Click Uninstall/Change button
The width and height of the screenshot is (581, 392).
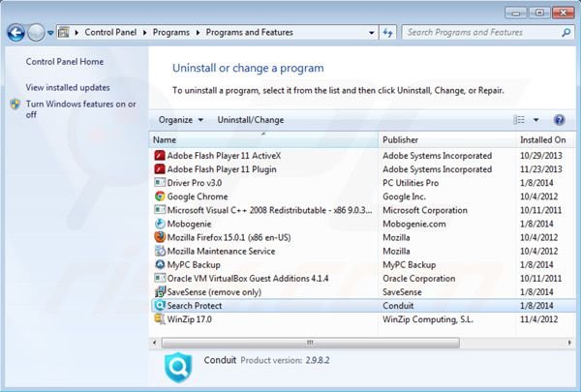pyautogui.click(x=251, y=120)
